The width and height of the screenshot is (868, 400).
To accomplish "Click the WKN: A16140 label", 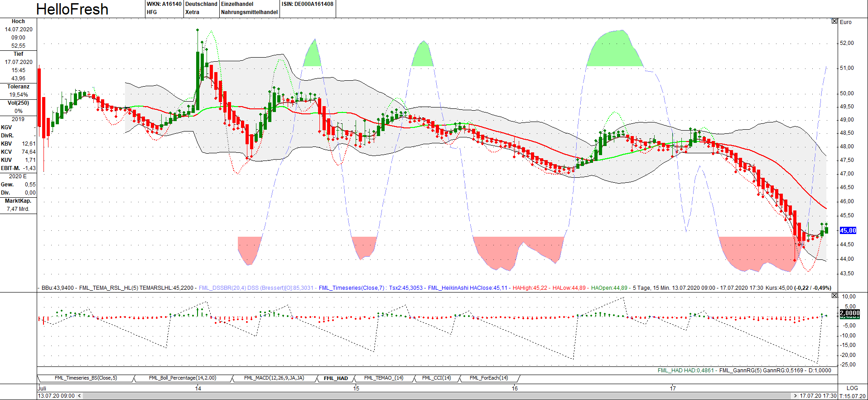I will point(164,4).
